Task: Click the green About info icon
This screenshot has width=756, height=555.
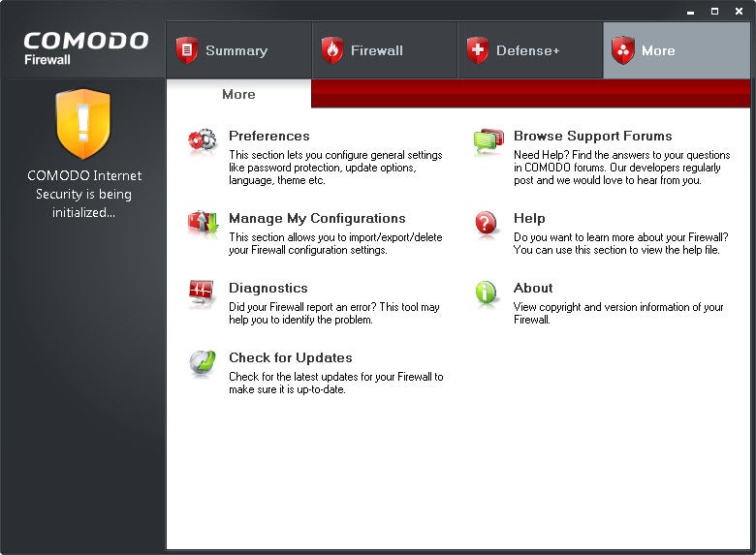Action: [x=486, y=293]
